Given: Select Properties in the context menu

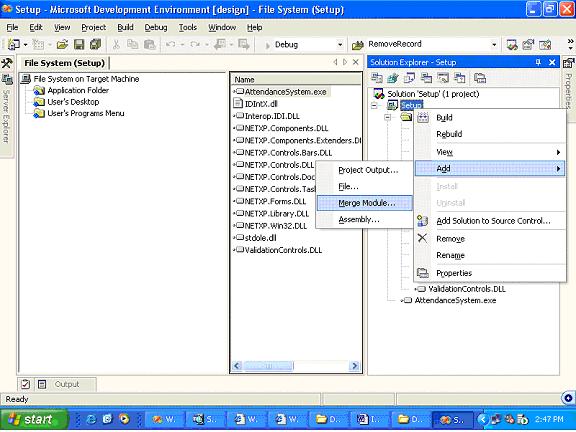Looking at the screenshot, I should (x=490, y=273).
